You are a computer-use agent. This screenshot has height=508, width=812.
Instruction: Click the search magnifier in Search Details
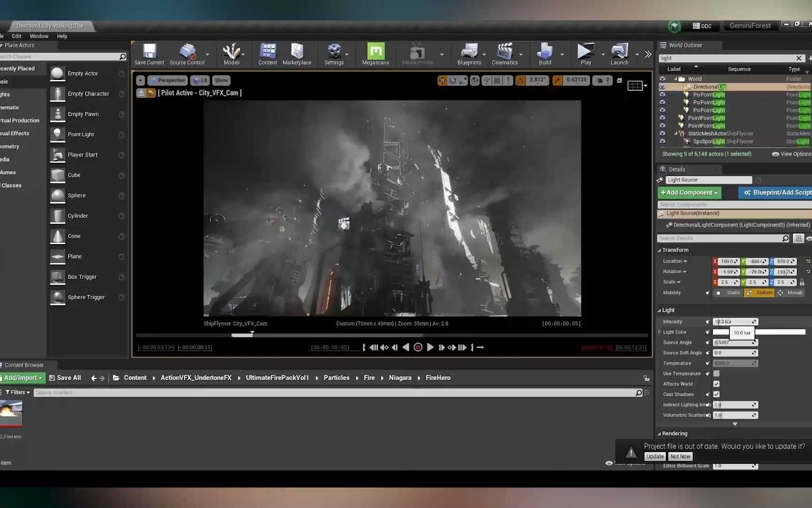point(785,238)
